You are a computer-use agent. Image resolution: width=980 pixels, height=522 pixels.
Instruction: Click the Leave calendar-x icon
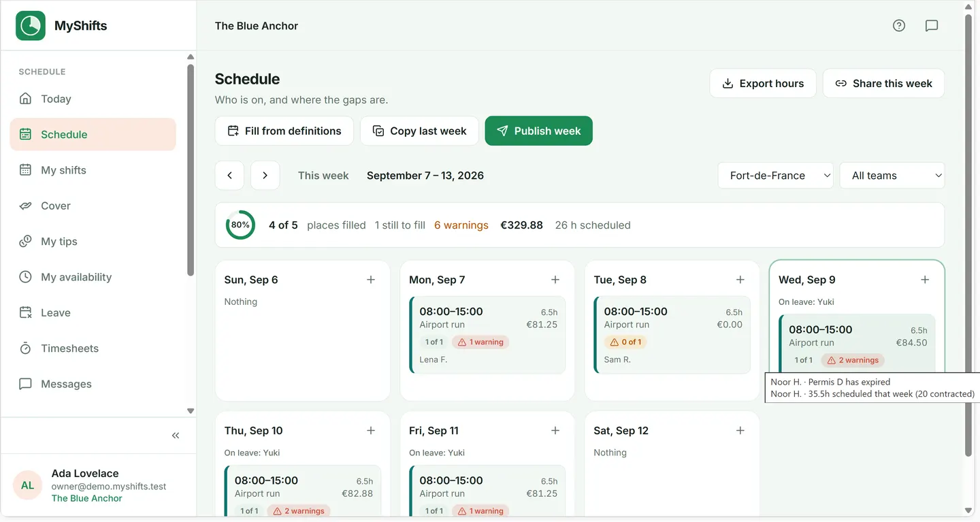tap(25, 312)
